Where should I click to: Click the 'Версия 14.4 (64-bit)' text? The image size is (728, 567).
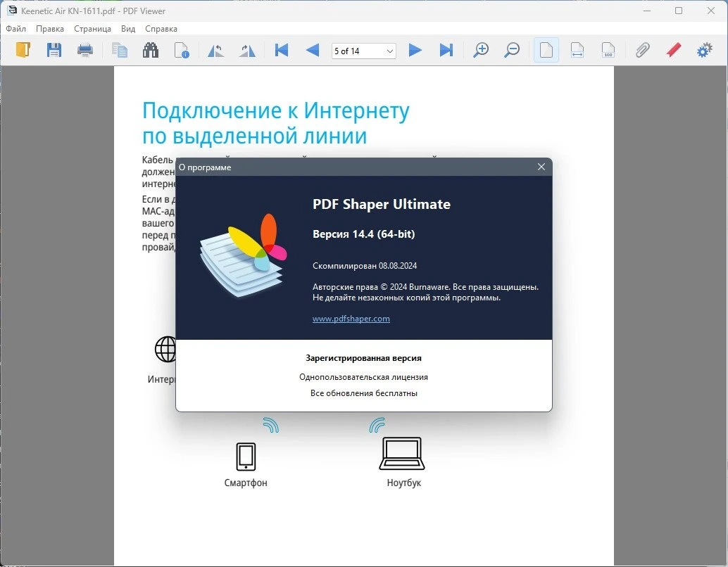tap(363, 234)
